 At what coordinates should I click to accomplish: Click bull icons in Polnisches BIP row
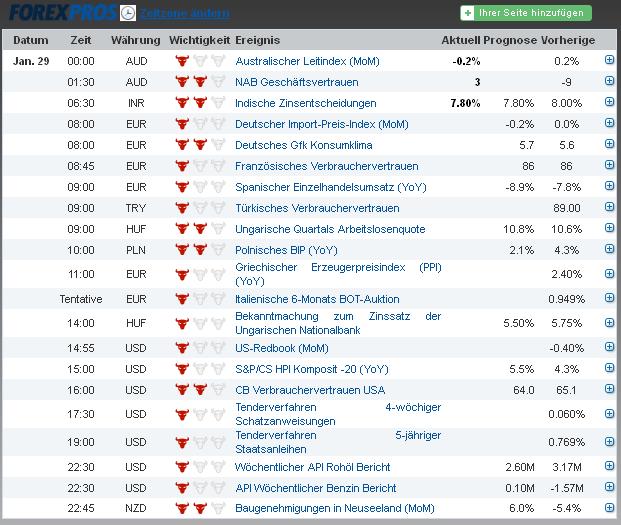pos(199,250)
